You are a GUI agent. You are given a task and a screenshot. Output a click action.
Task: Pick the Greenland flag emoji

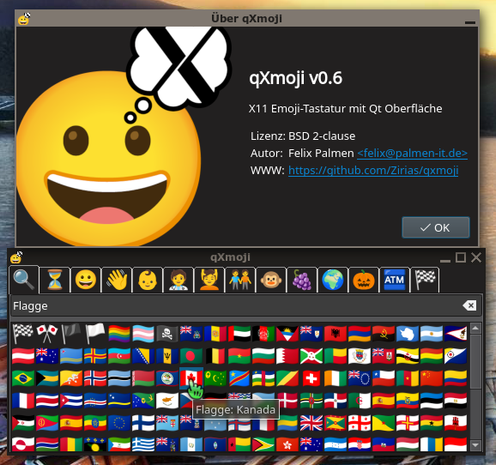[x=23, y=444]
